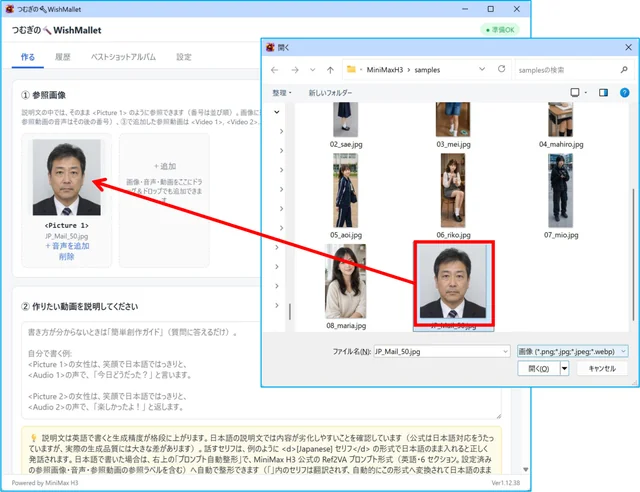This screenshot has width=640, height=492.
Task: Click the 開く(O) button
Action: tap(539, 369)
